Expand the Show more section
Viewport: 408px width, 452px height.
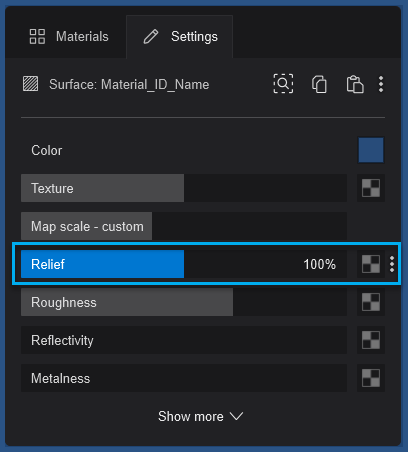(x=201, y=416)
